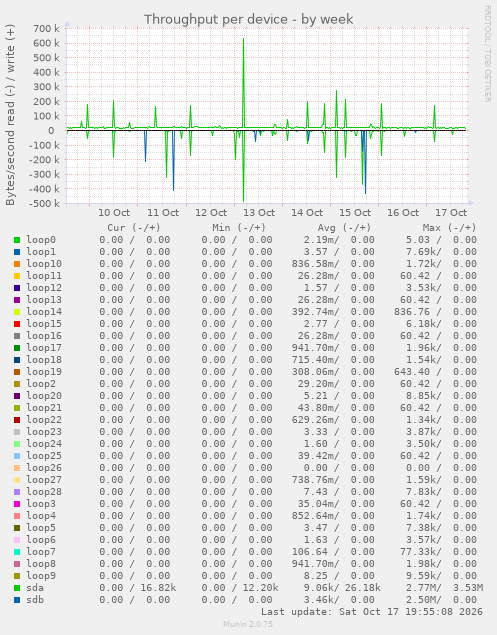Screen dimensions: 497x635
Task: Click the 'loop17' legend label
Action: point(44,348)
